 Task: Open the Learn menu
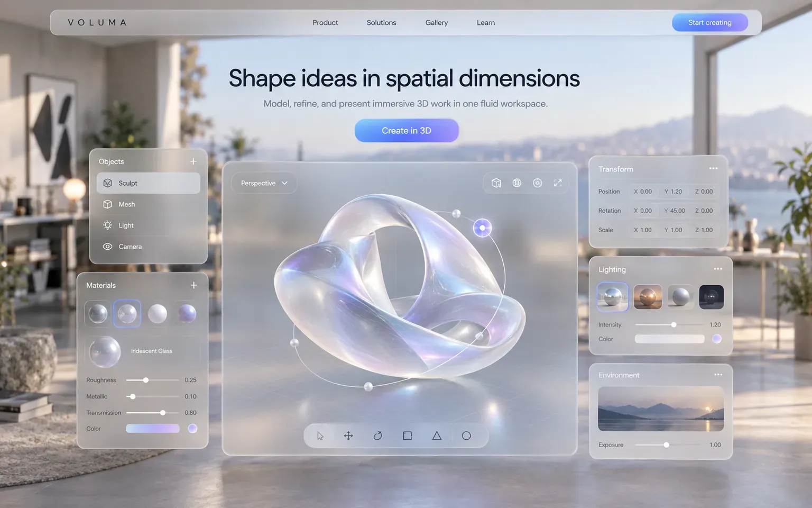point(486,23)
